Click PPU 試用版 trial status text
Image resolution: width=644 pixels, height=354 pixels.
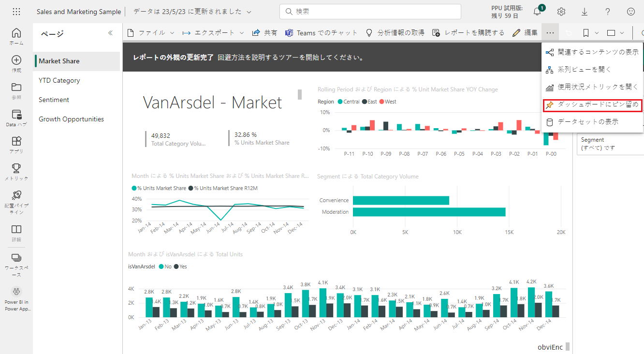(507, 12)
